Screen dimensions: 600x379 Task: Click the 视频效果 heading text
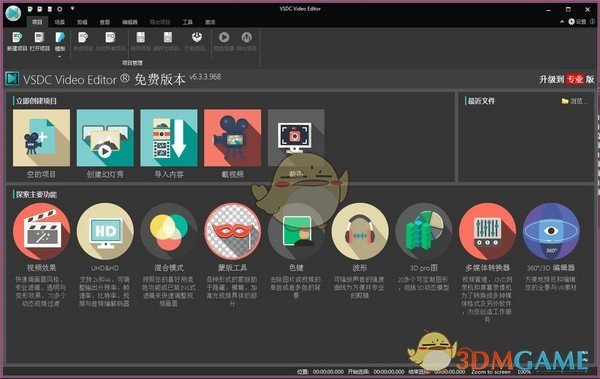[x=41, y=268]
